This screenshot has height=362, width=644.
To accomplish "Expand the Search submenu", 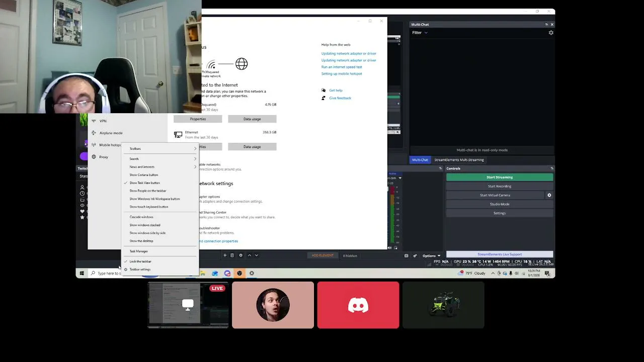I will tap(160, 159).
